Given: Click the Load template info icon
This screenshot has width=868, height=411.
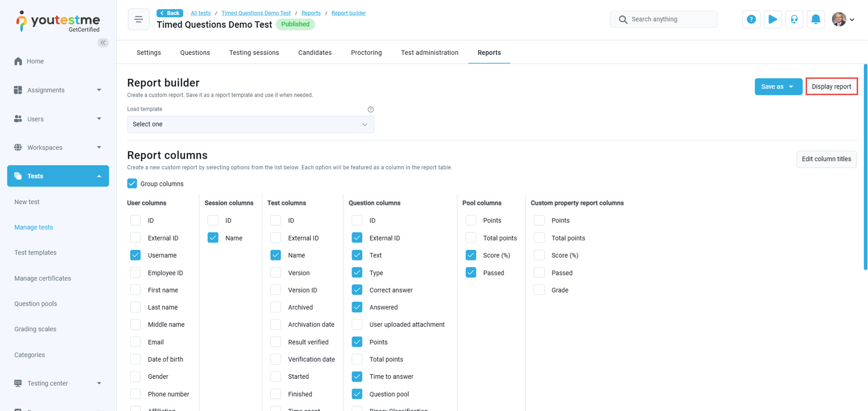Looking at the screenshot, I should (371, 110).
